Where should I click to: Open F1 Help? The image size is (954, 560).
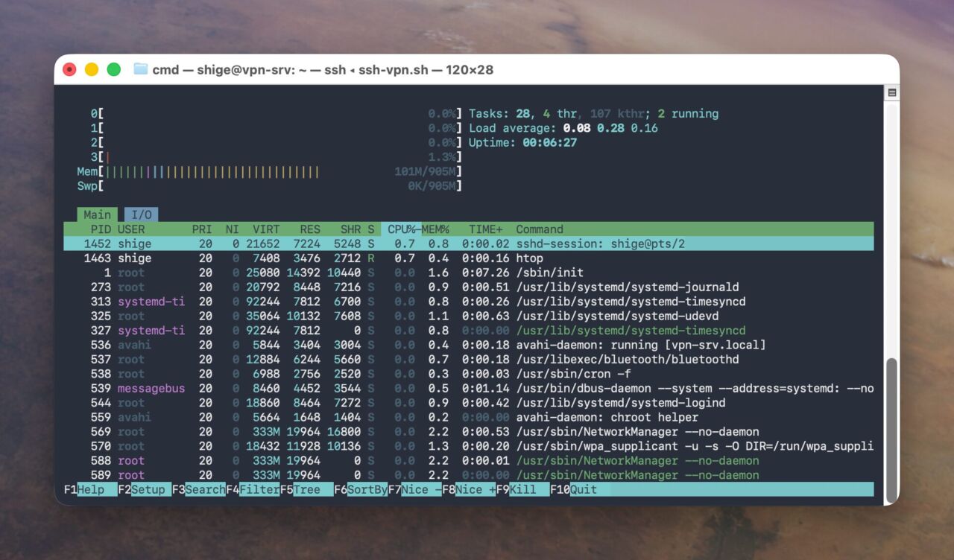(x=90, y=489)
